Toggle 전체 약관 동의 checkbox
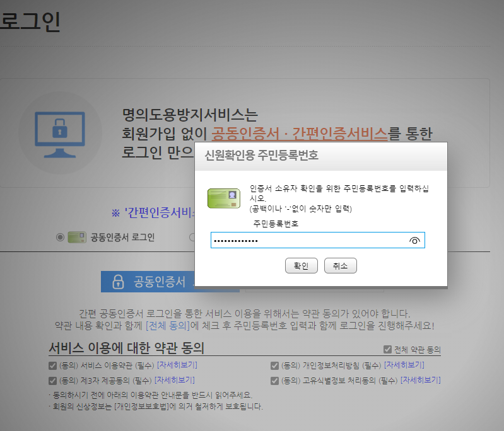This screenshot has width=504, height=431. (388, 349)
